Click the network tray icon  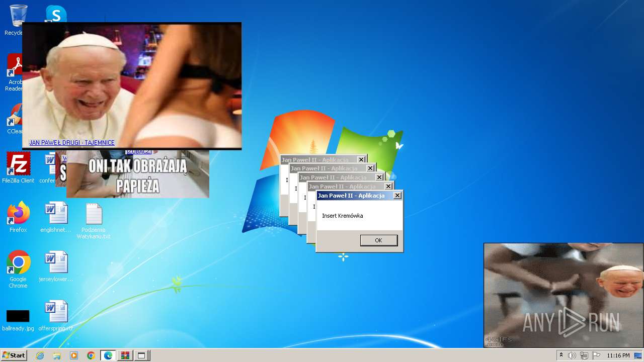point(584,355)
